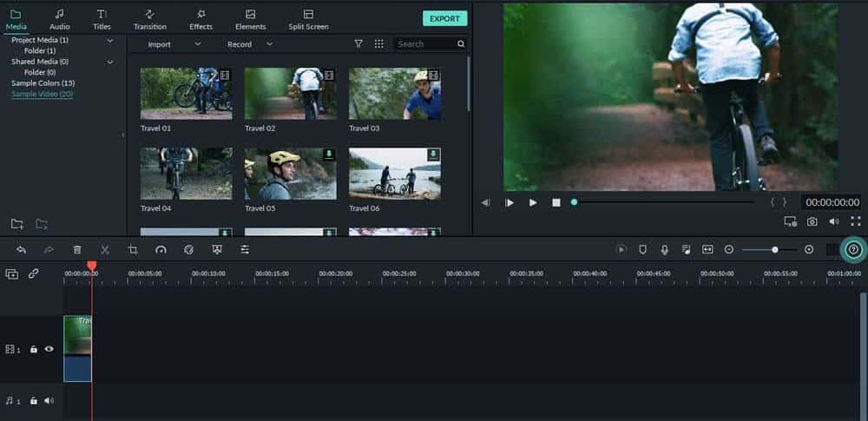Mute audio track 1 speaker icon
Screen dimensions: 868x421
[49, 401]
